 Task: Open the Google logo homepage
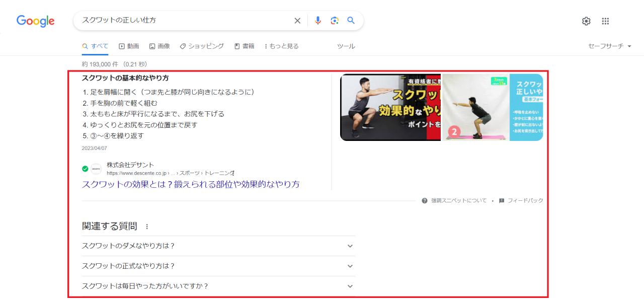(36, 21)
